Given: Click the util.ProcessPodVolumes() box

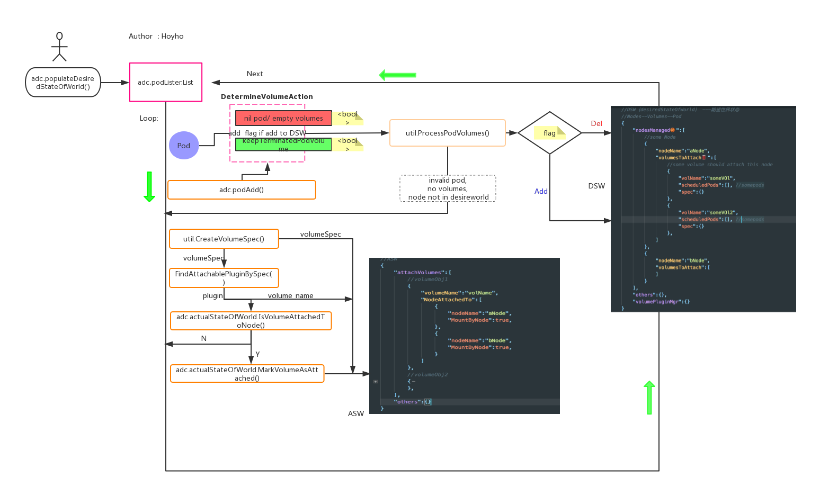Looking at the screenshot, I should (447, 133).
